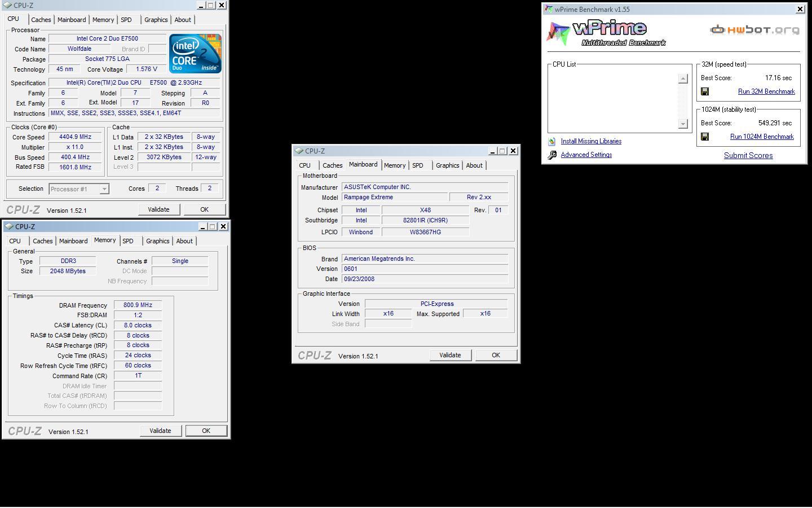Click the Advanced Settings wrench icon
This screenshot has height=508, width=812.
click(552, 155)
